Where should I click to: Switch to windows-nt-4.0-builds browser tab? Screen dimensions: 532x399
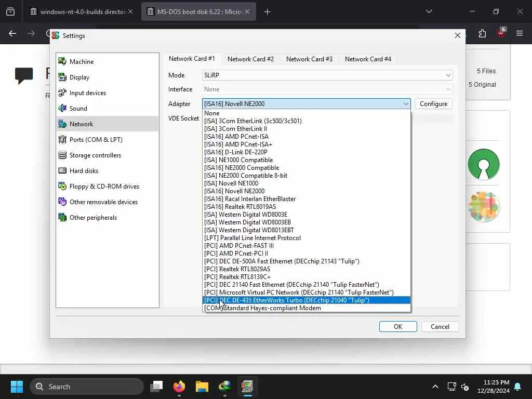pyautogui.click(x=82, y=12)
